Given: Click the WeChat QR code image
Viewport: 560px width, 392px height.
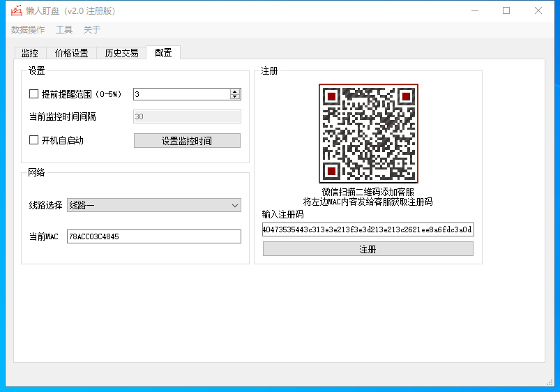Looking at the screenshot, I should click(368, 134).
